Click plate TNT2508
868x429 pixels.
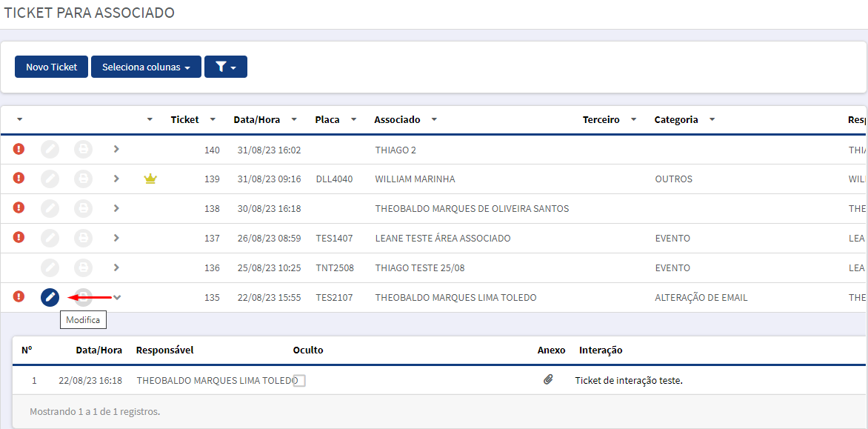(335, 268)
